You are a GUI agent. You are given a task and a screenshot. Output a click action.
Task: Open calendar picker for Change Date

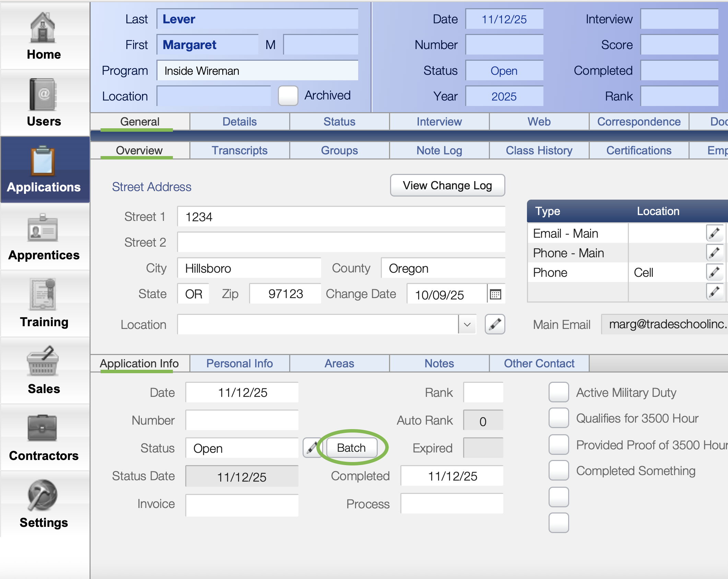point(496,294)
